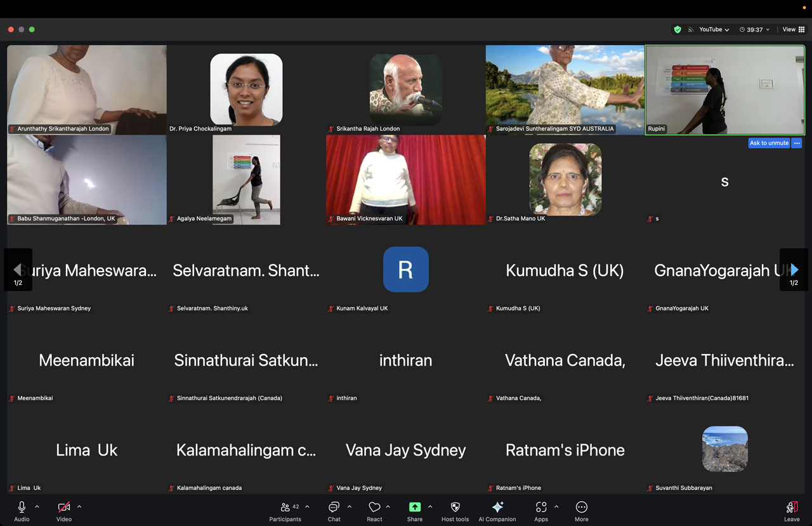Select Babu Shanmuganathan's video tile
Screen dimensions: 812x526
point(87,180)
